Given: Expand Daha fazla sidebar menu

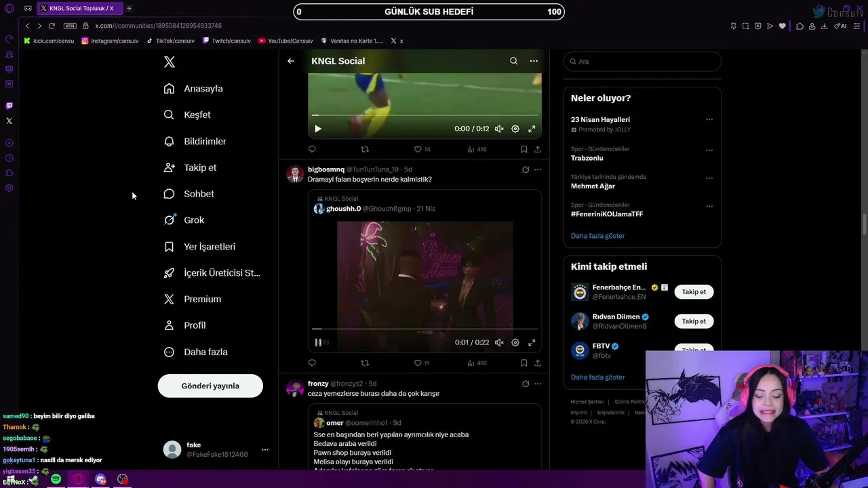Looking at the screenshot, I should point(196,352).
